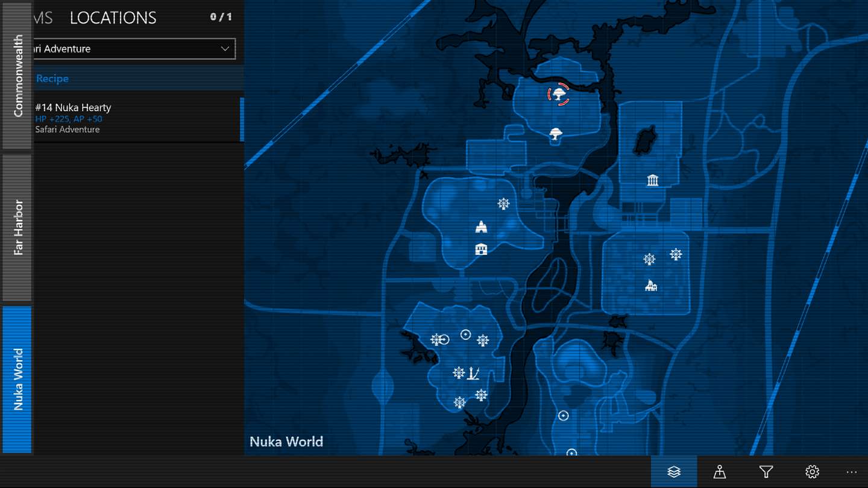The image size is (868, 488).
Task: Select the ferris wheel just below the tower-and-rocket marker
Action: (481, 395)
